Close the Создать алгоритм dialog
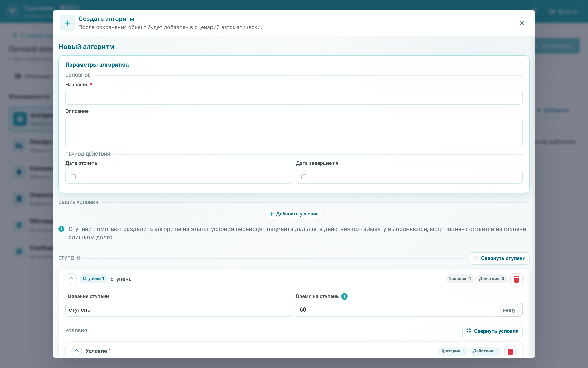Image resolution: width=588 pixels, height=368 pixels. pyautogui.click(x=521, y=23)
